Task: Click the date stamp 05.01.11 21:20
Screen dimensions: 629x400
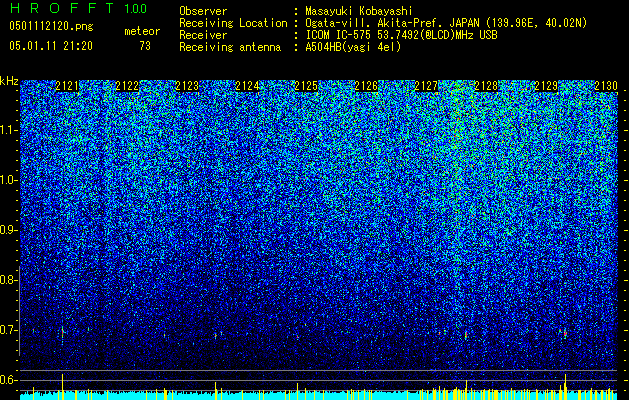Action: pos(51,46)
